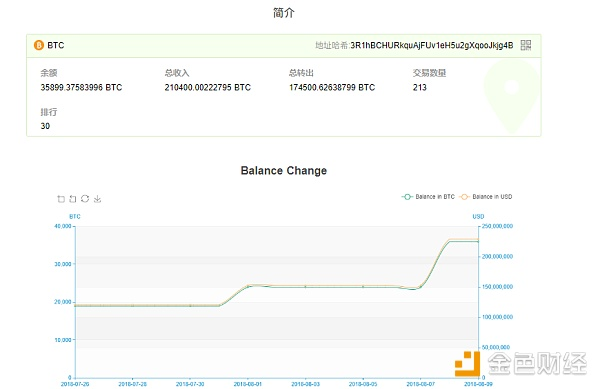Download the chart as image icon
600x389 pixels.
(x=97, y=199)
